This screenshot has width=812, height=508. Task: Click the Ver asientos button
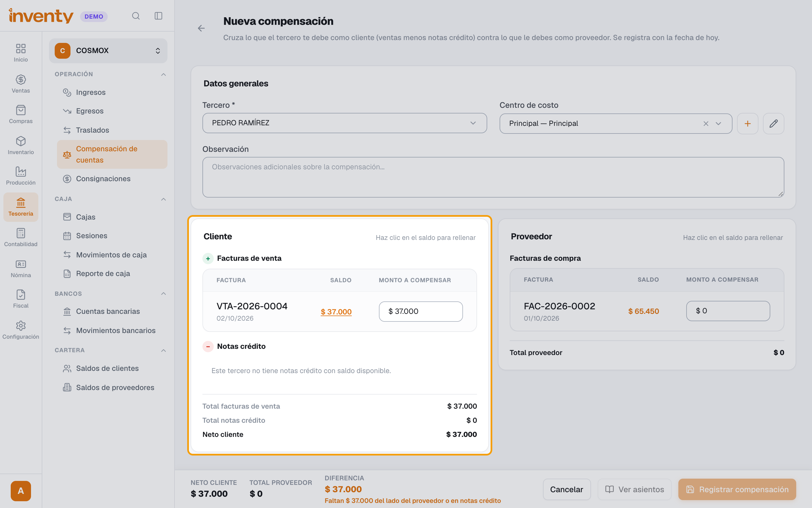coord(634,490)
